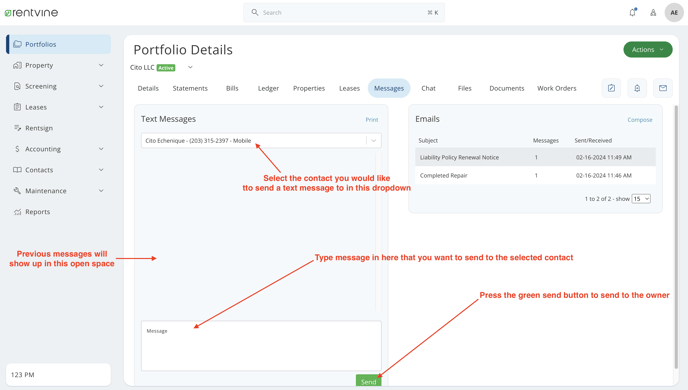The height and width of the screenshot is (390, 688).
Task: Select the Messages tab
Action: click(x=389, y=88)
